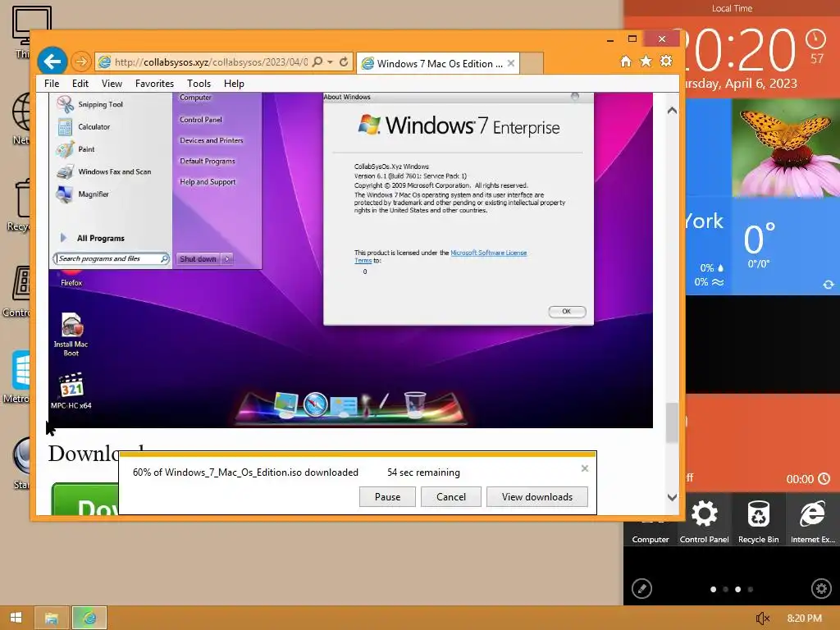Open the Network desktop icon
The image size is (840, 630).
click(21, 119)
